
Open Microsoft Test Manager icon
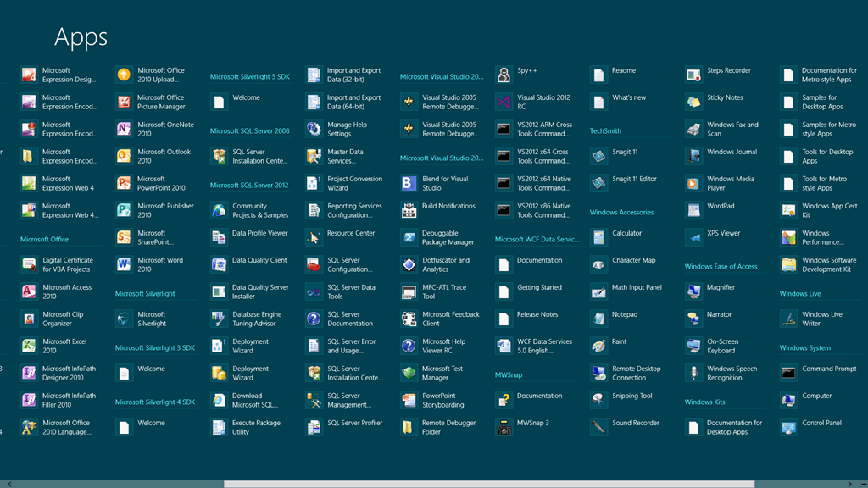tap(409, 373)
